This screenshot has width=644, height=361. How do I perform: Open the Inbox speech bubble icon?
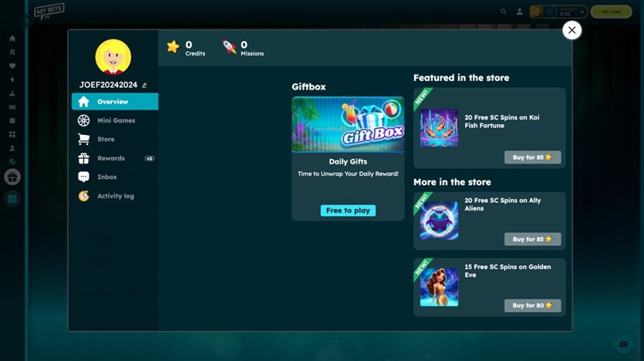84,177
